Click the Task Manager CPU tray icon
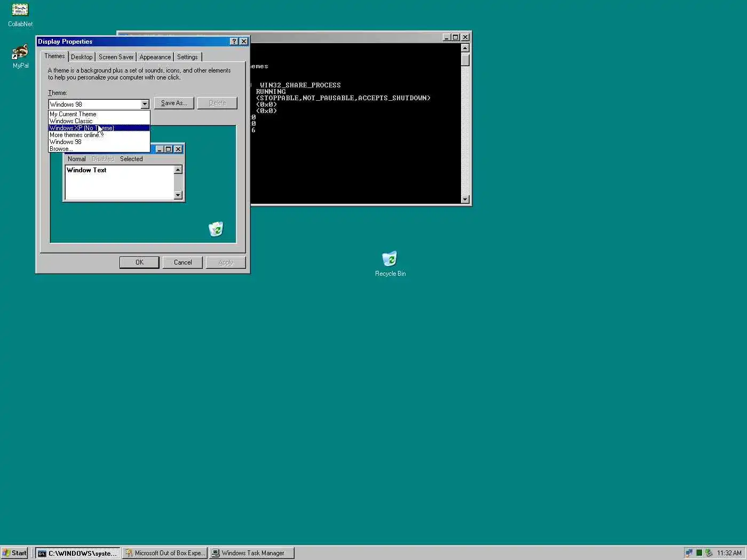Image resolution: width=747 pixels, height=560 pixels. pos(699,553)
